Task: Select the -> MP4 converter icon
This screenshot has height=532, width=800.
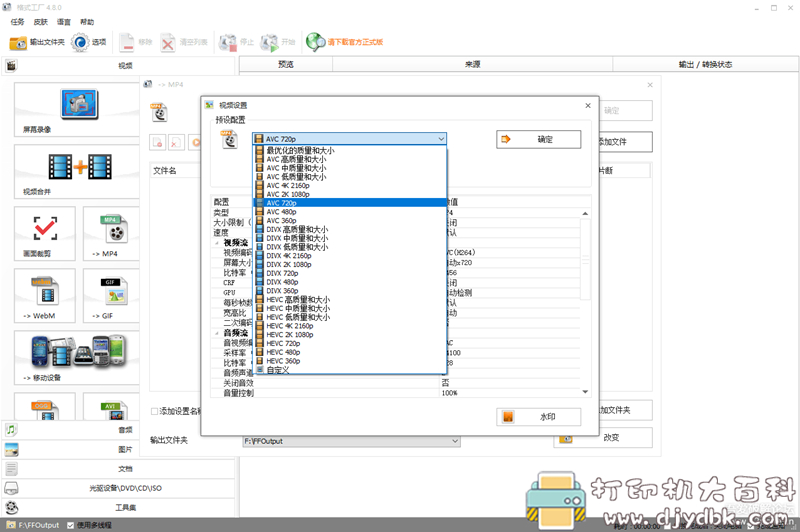Action: click(113, 228)
